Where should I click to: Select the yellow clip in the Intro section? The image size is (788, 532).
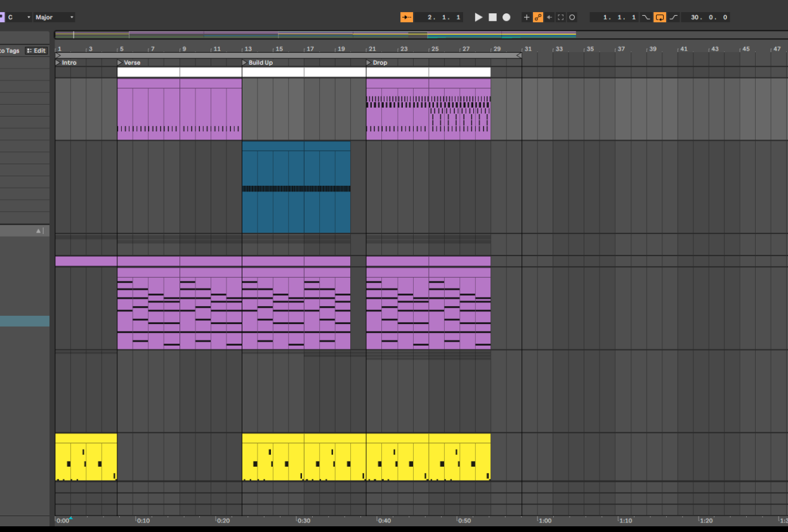pos(86,457)
